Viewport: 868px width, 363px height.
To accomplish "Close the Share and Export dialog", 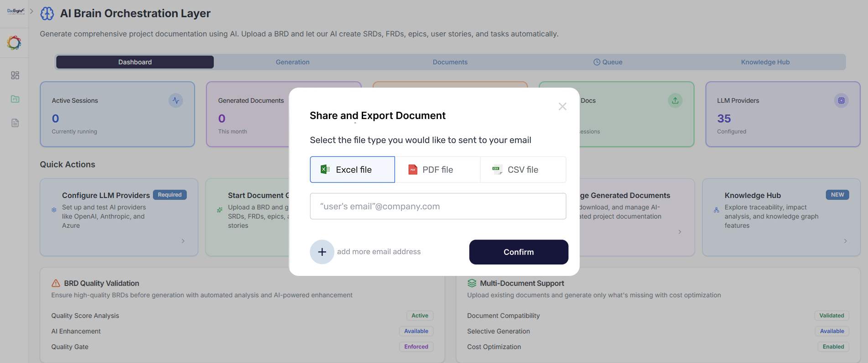I will (562, 106).
